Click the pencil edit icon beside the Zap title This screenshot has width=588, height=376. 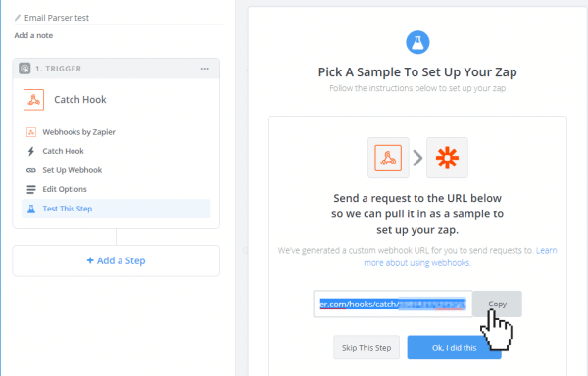18,18
